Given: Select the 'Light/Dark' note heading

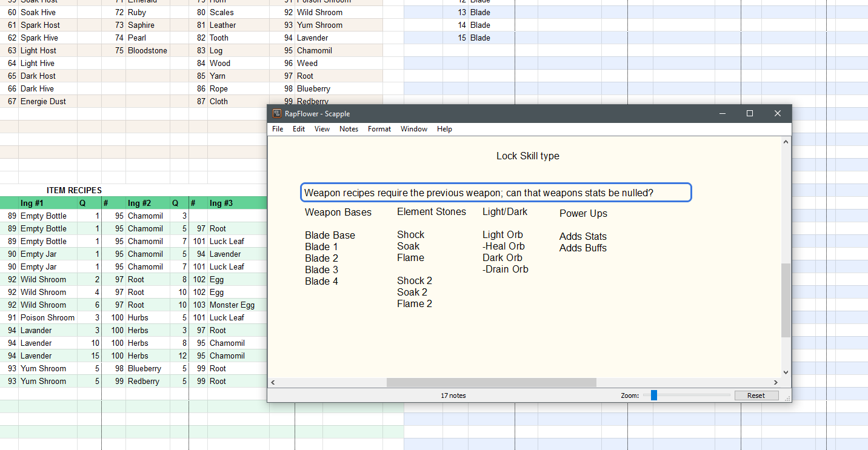Looking at the screenshot, I should tap(505, 211).
